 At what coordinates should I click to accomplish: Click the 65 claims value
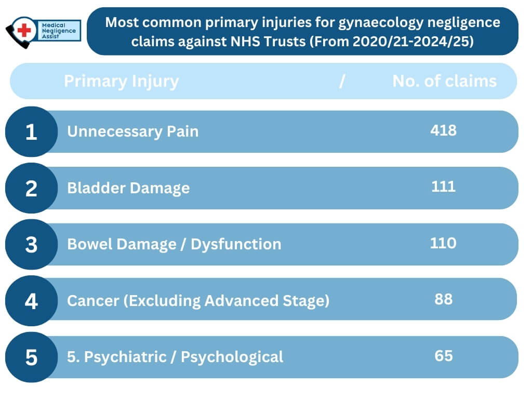(x=443, y=356)
